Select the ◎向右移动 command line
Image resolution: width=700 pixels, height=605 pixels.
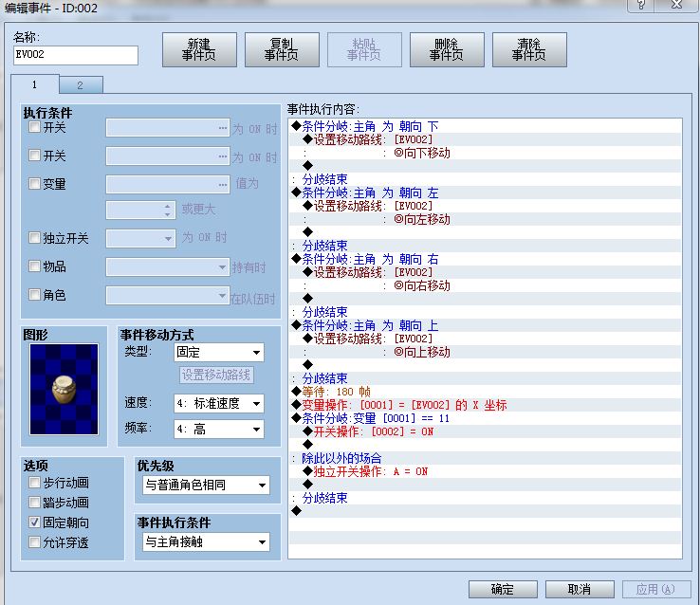click(486, 285)
